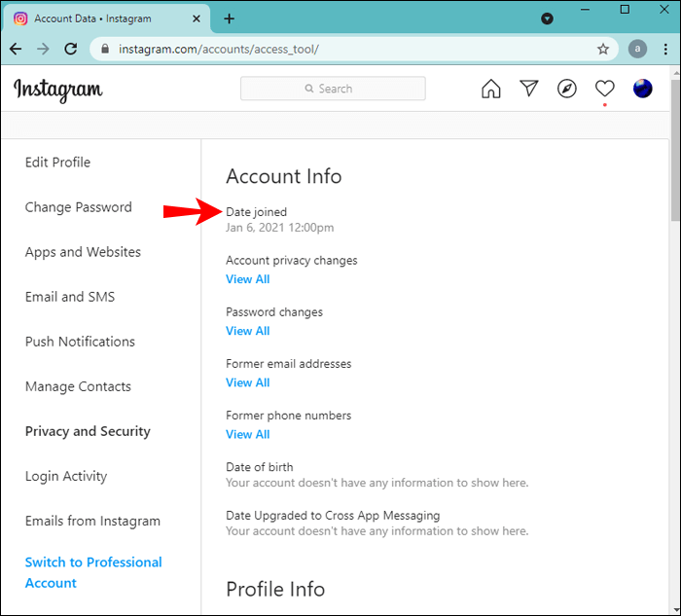Open Login Activity settings
The image size is (681, 616).
click(x=66, y=476)
